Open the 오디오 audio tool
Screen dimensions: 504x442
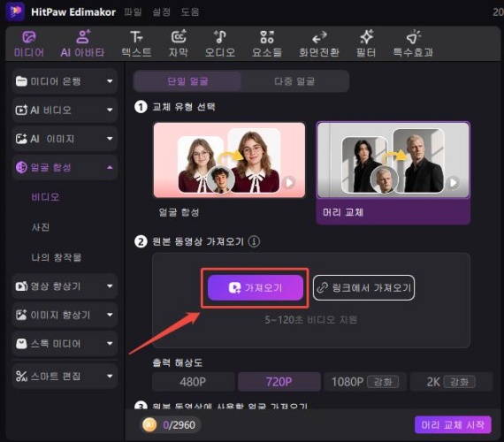coord(220,44)
